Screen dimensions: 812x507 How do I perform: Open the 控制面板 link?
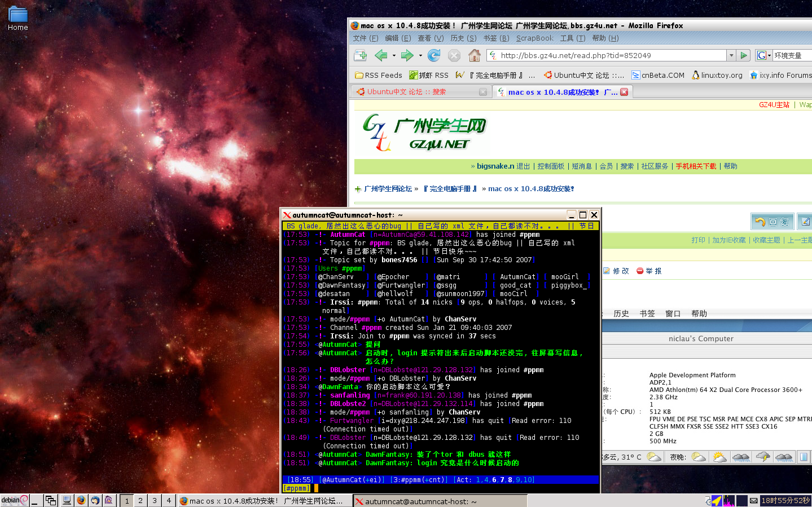point(551,166)
